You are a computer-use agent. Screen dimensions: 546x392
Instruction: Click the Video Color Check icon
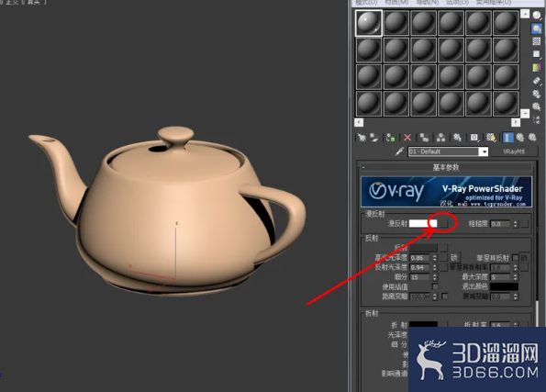[537, 67]
